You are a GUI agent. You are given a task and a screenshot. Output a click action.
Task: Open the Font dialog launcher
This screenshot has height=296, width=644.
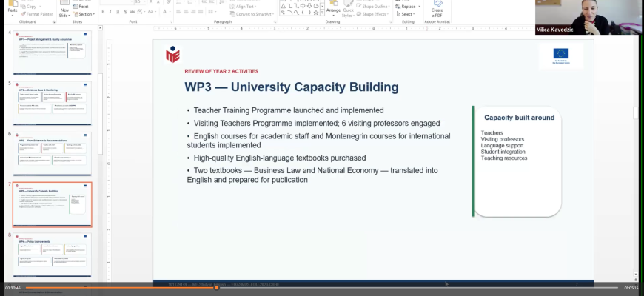click(171, 21)
